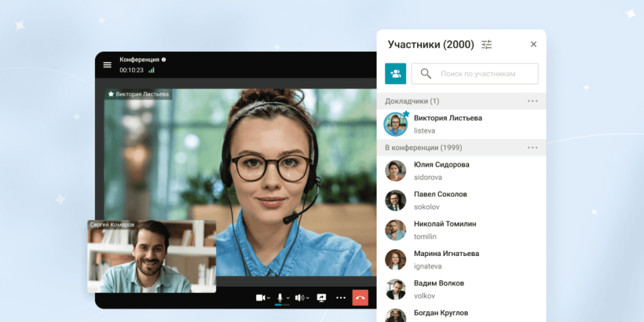Select participant Богдан Круглов
644x322 pixels.
click(x=461, y=314)
